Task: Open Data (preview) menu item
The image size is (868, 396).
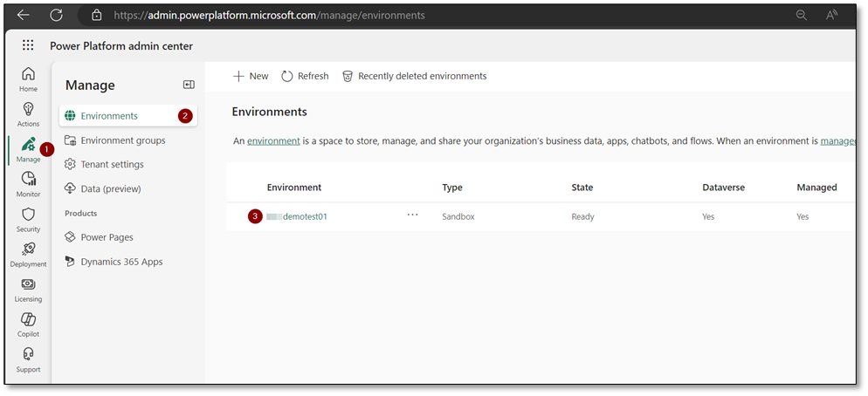Action: 110,189
